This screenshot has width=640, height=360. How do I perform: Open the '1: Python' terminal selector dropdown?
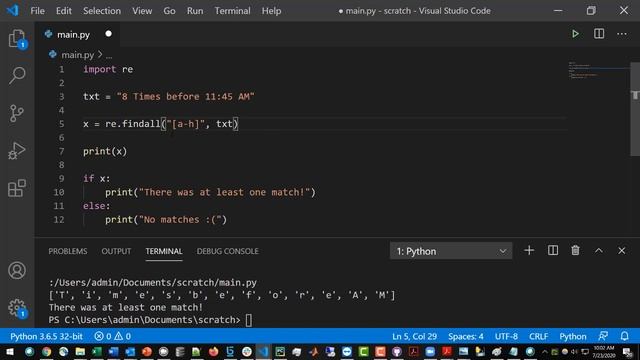pyautogui.click(x=451, y=251)
